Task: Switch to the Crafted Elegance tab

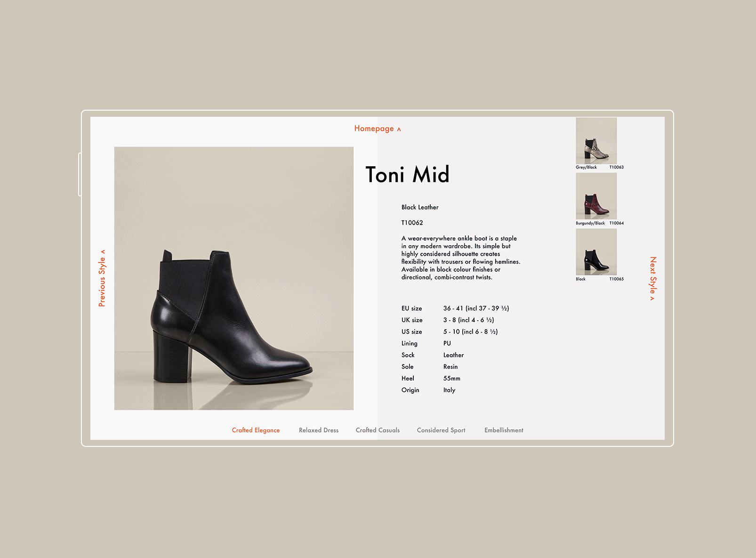Action: (256, 430)
